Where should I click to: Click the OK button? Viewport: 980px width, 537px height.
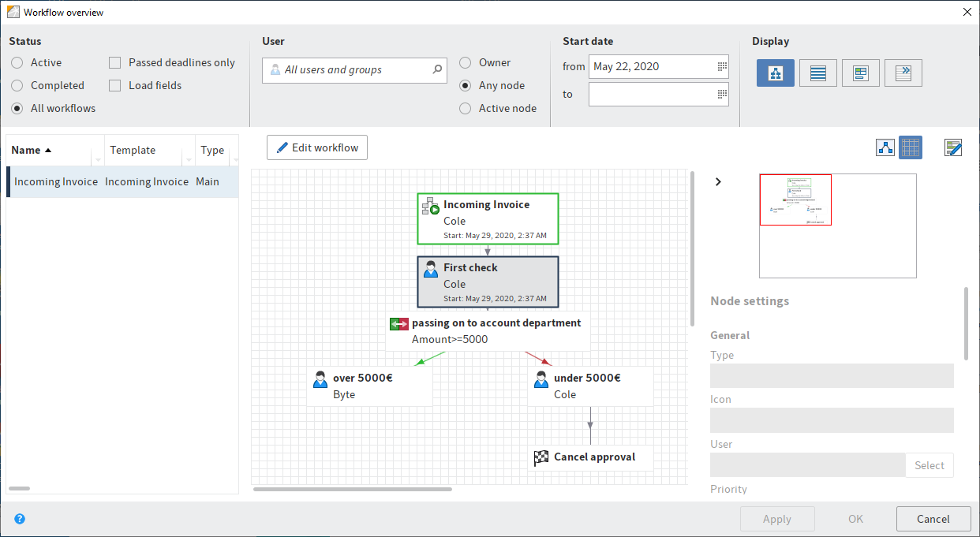point(855,519)
